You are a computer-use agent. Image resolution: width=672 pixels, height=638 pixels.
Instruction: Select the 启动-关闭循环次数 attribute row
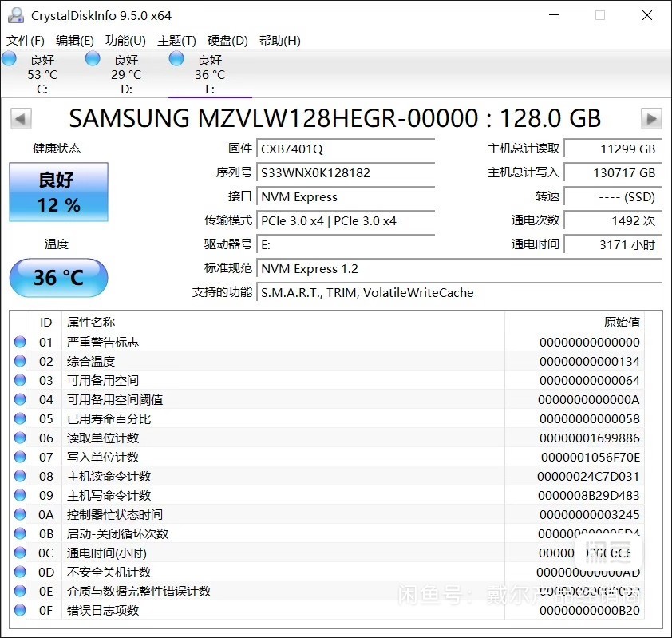(x=327, y=533)
